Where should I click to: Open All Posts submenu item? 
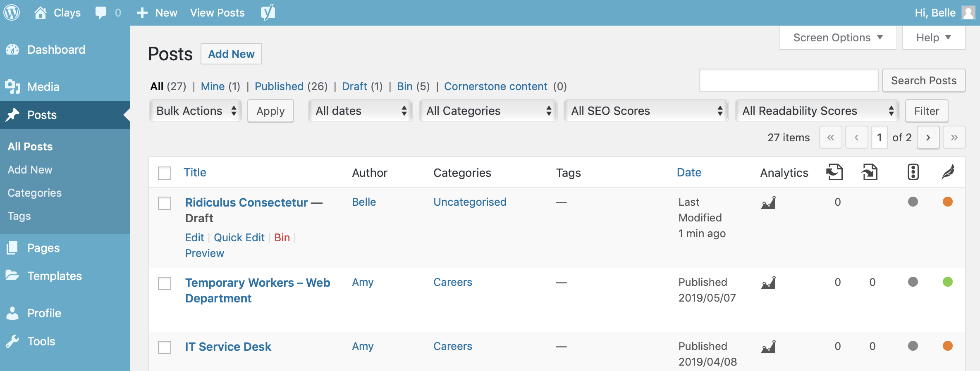click(30, 147)
